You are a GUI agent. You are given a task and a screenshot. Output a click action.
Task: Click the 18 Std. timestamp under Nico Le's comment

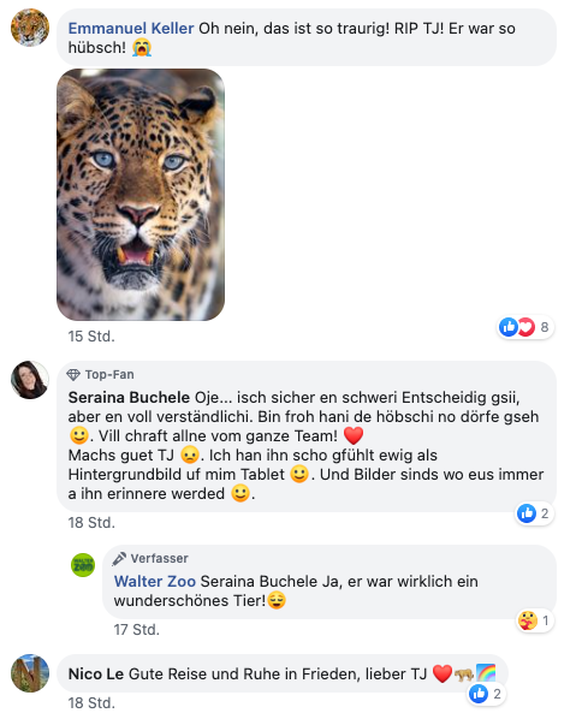click(x=91, y=702)
